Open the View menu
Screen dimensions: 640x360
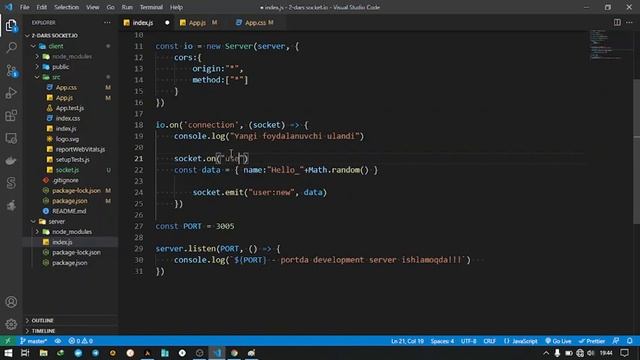(x=93, y=7)
